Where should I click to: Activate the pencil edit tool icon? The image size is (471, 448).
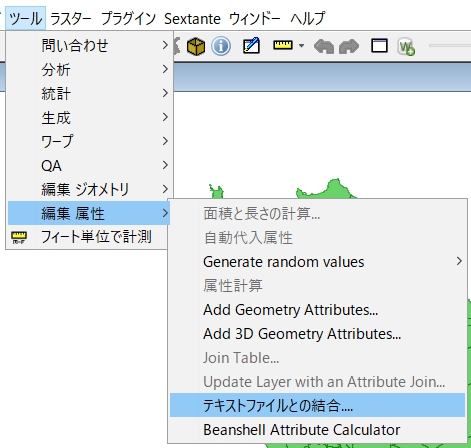coord(251,46)
